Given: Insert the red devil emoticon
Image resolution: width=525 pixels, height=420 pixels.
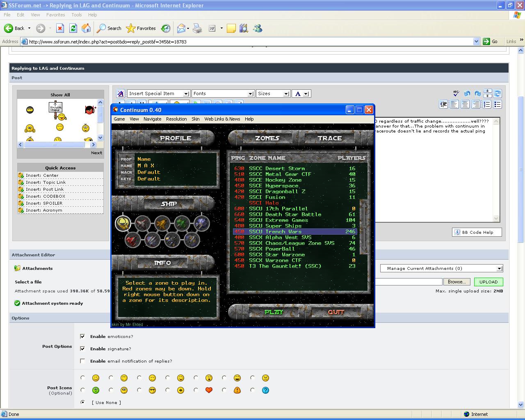Looking at the screenshot, I should [x=90, y=110].
